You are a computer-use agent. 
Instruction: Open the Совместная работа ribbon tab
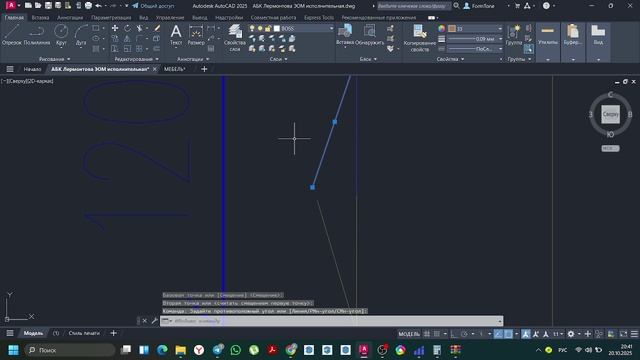pos(273,18)
